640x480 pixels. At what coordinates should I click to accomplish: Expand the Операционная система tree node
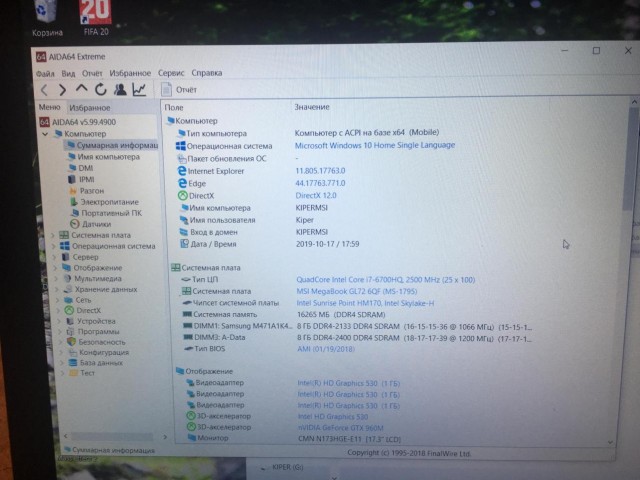52,246
